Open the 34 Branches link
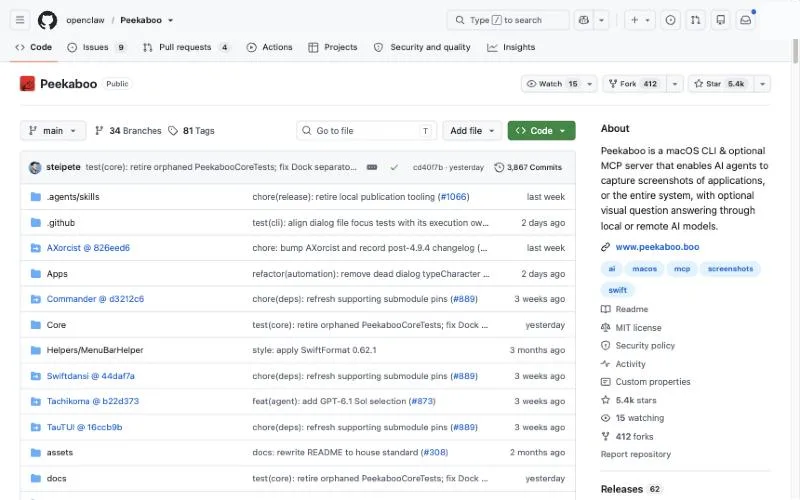 click(128, 131)
